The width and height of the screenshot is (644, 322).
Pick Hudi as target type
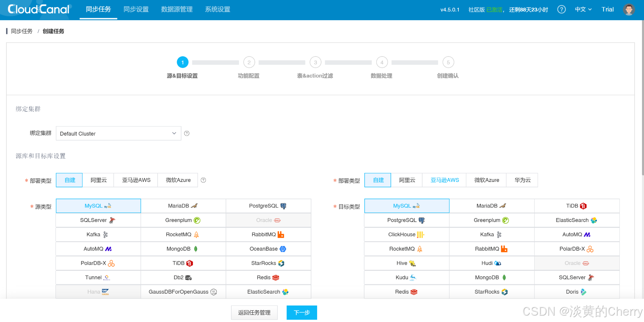(492, 263)
